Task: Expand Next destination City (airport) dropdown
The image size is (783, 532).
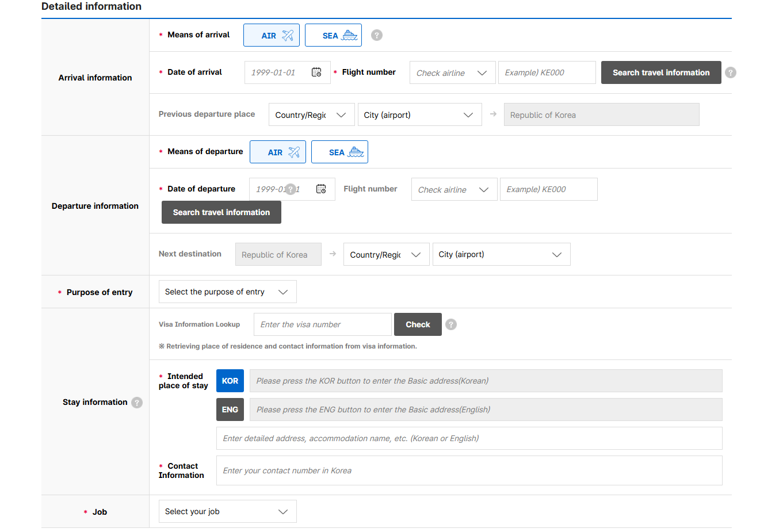Action: 501,254
